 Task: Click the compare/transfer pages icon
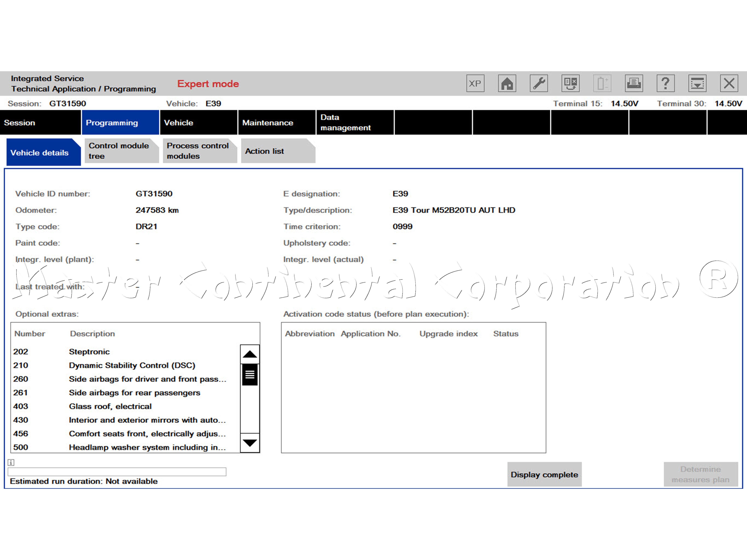570,83
